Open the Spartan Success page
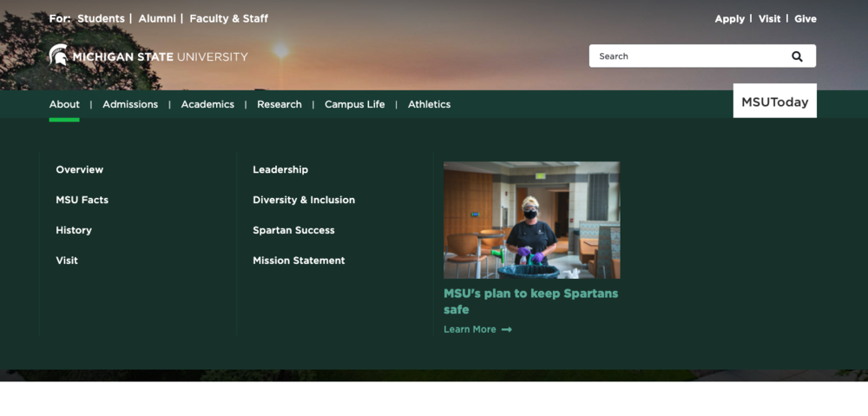This screenshot has height=416, width=868. 294,230
